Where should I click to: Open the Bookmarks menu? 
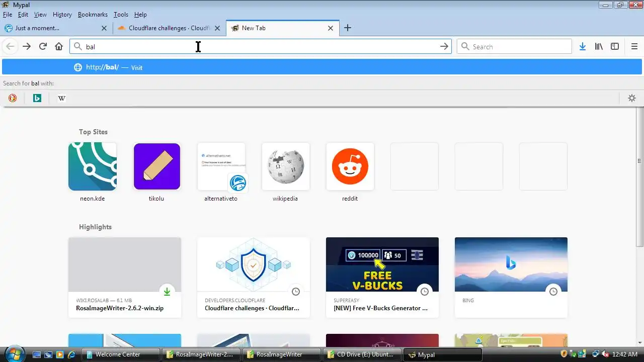(x=93, y=15)
